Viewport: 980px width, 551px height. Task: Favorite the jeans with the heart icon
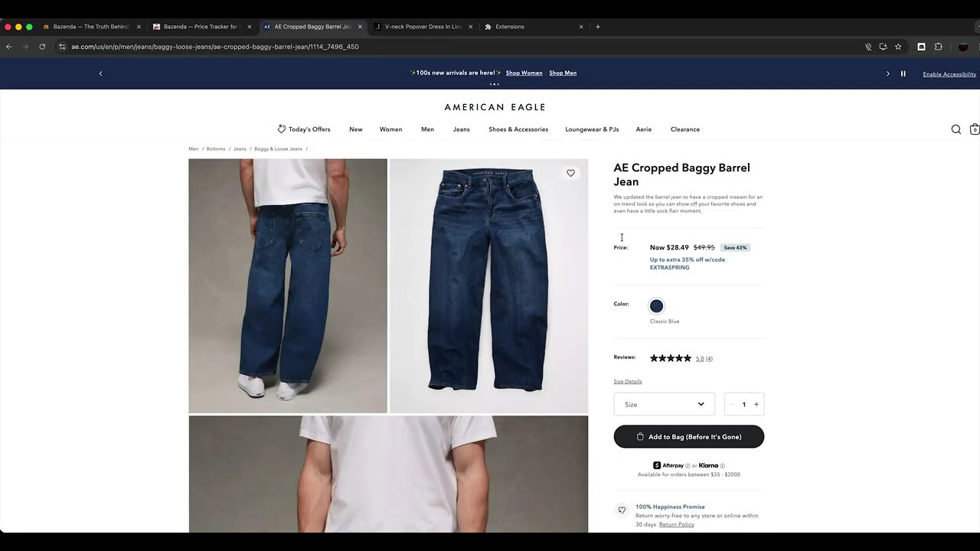pos(570,173)
